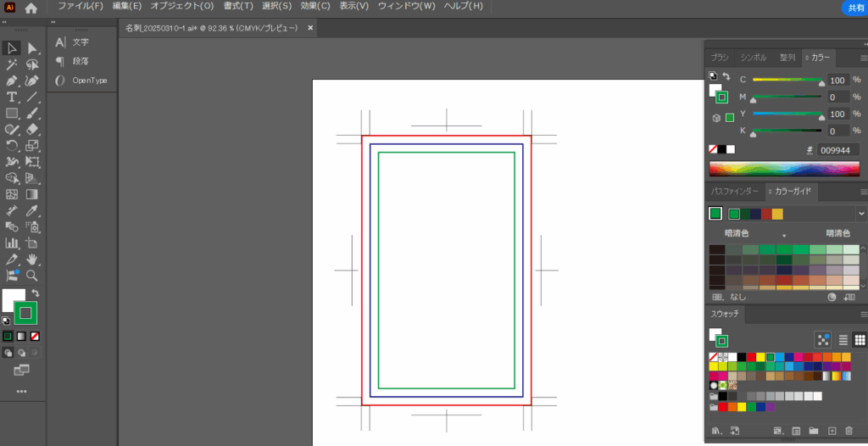Swap fill and stroke colors in toolbar
The image size is (868, 446).
click(x=36, y=293)
